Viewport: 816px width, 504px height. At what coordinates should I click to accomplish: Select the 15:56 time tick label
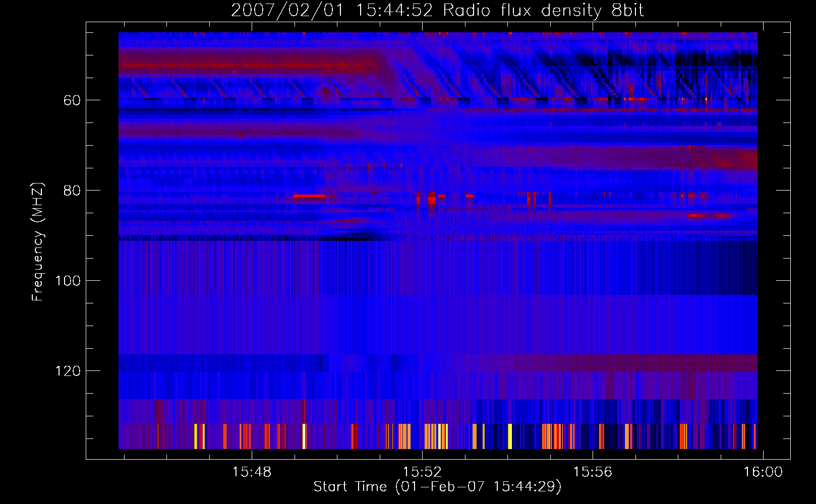point(592,472)
